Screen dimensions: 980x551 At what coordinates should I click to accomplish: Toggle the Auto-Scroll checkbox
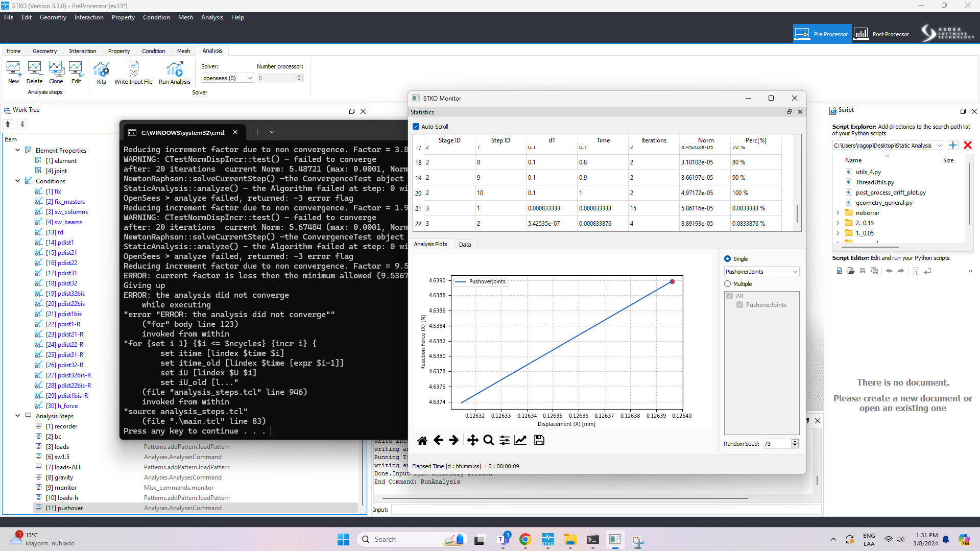[416, 127]
